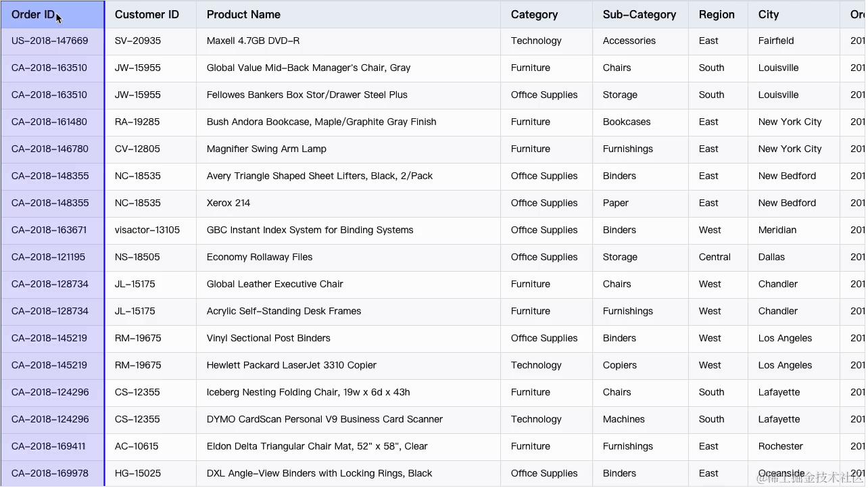This screenshot has width=868, height=488.
Task: Select the Rochester city cell
Action: pyautogui.click(x=780, y=446)
